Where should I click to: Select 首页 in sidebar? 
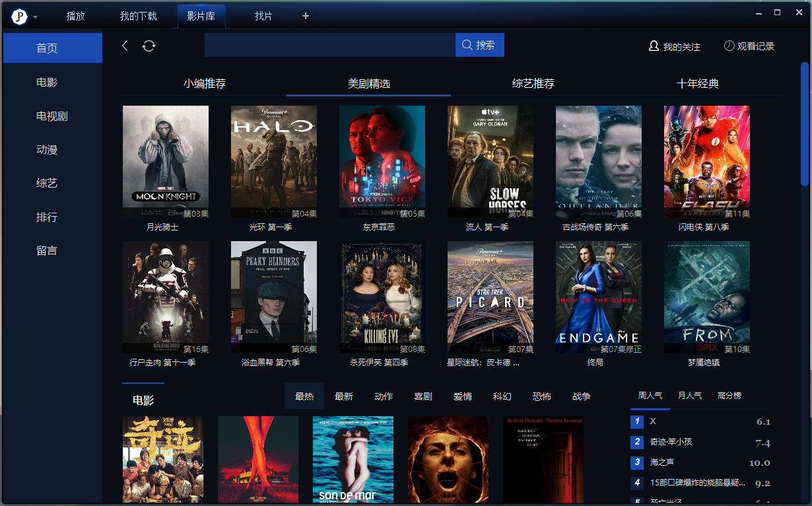(x=53, y=48)
